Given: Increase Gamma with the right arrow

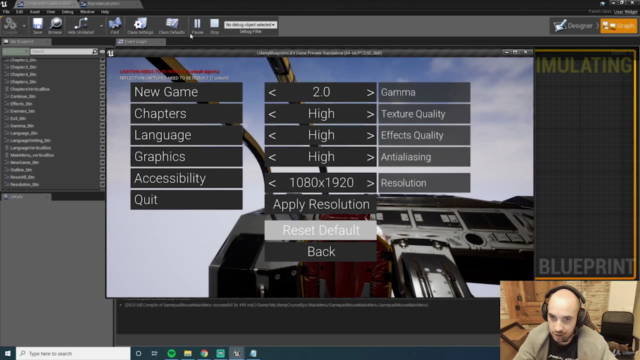Looking at the screenshot, I should (x=370, y=93).
